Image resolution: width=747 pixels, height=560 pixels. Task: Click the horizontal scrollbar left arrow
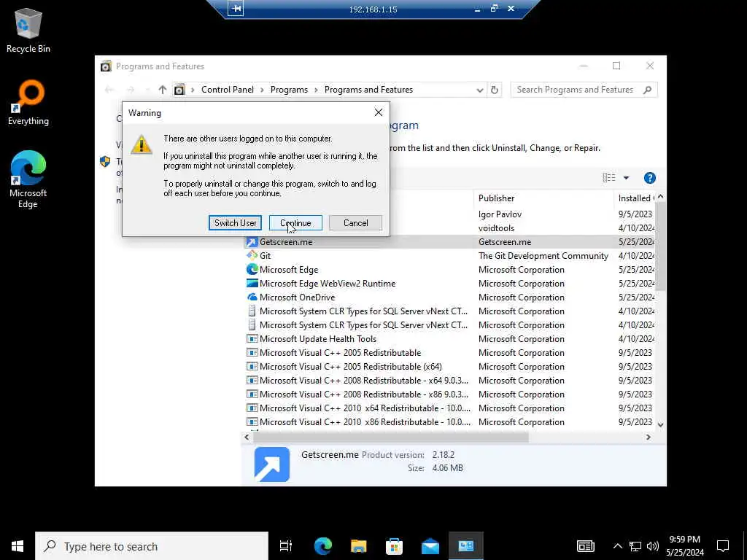(x=247, y=437)
